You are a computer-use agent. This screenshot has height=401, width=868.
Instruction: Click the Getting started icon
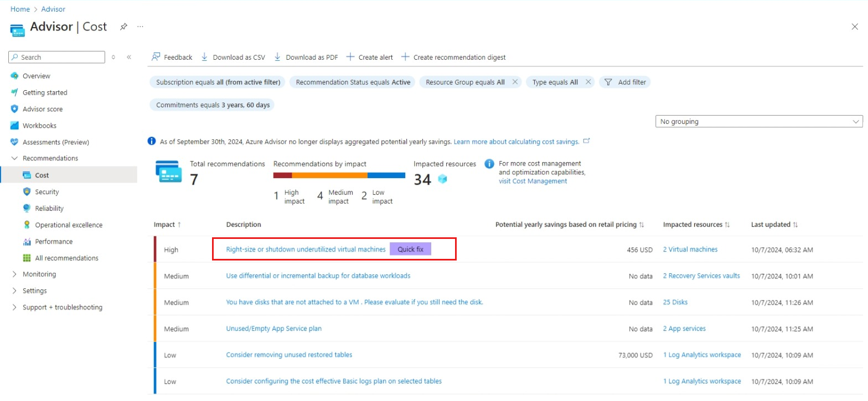[x=15, y=92]
